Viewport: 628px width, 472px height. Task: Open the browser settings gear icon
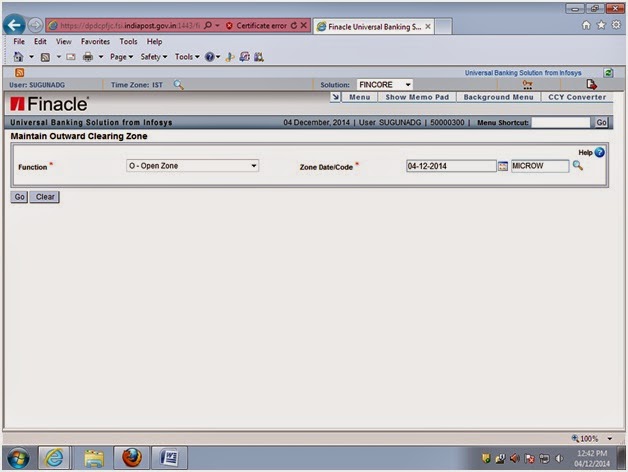coord(616,25)
